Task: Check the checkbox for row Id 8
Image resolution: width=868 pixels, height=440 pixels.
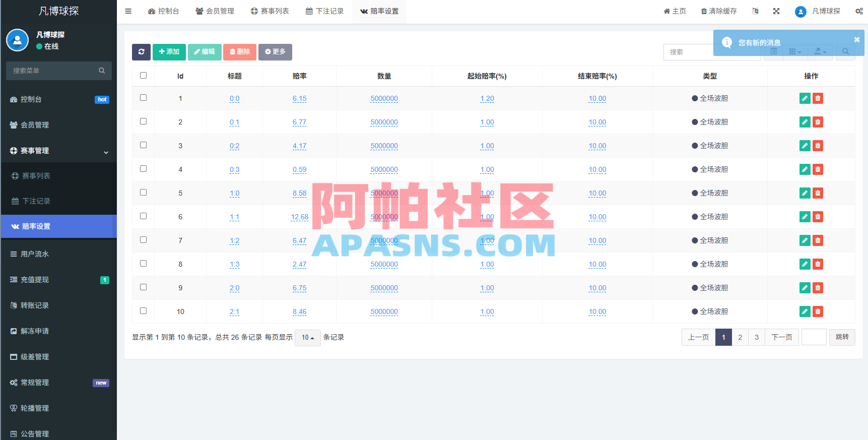Action: [143, 264]
